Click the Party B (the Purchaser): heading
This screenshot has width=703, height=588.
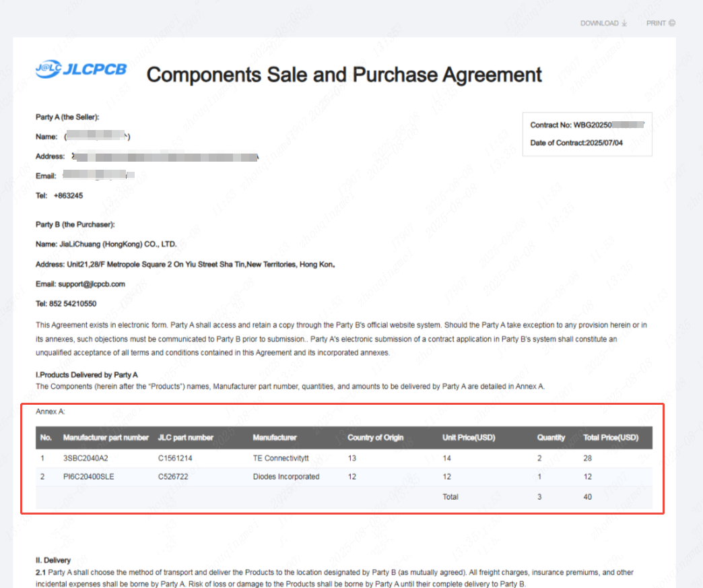pyautogui.click(x=75, y=225)
